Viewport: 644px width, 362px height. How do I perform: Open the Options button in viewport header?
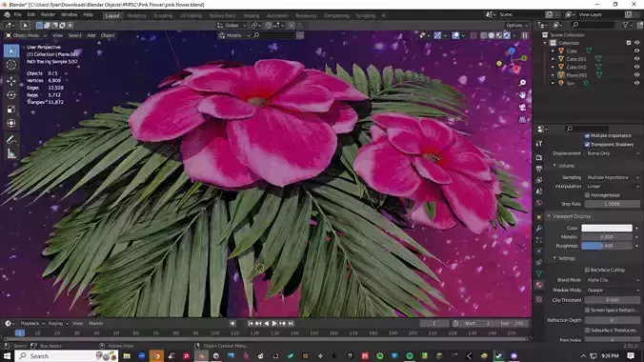[x=516, y=26]
